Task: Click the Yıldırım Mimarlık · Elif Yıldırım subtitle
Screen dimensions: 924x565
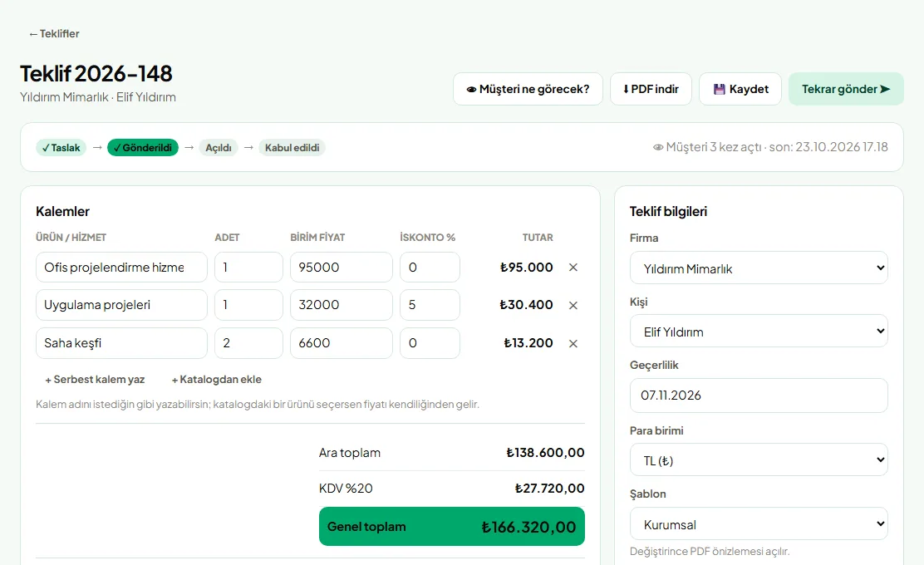Action: click(x=98, y=97)
